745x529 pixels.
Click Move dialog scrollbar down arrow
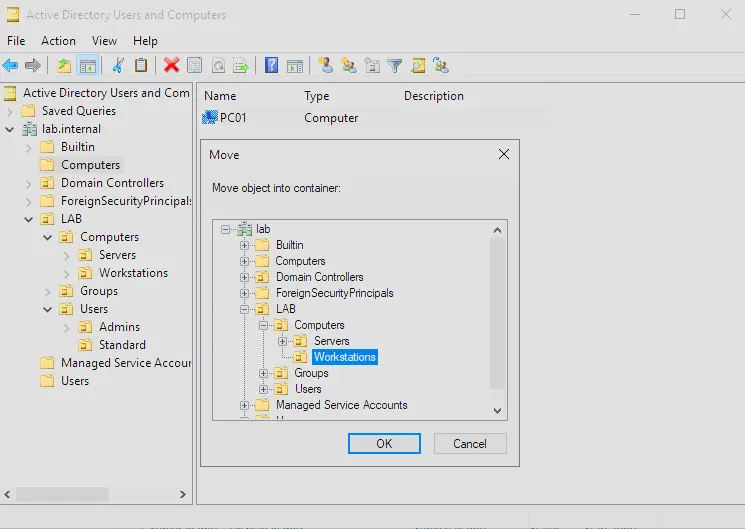(x=497, y=411)
